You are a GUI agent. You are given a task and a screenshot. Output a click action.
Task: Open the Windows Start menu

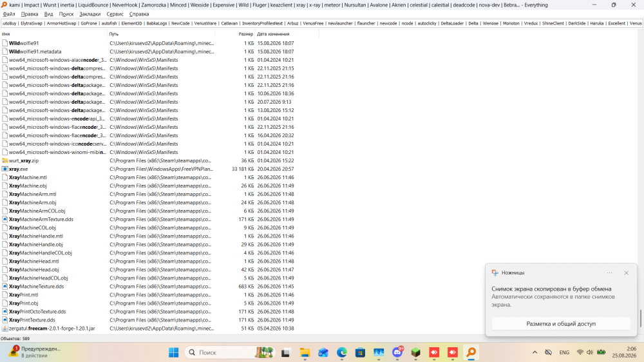(173, 352)
